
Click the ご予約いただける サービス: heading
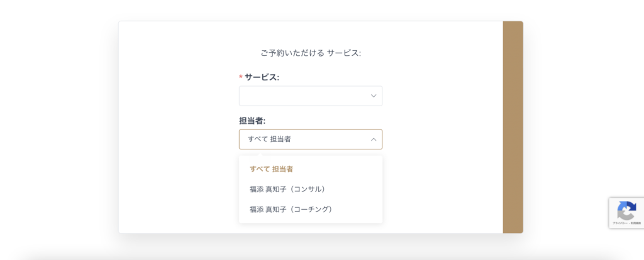tap(310, 53)
